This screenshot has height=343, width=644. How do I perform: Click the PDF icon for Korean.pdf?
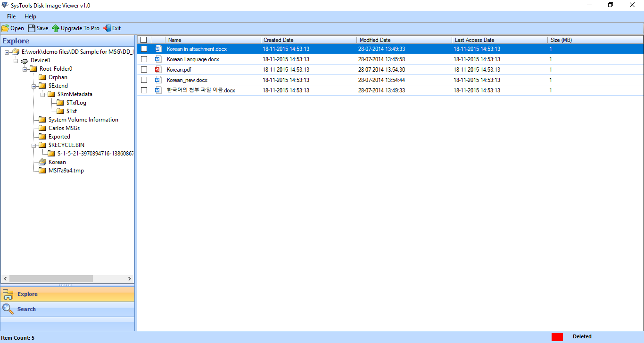[x=158, y=69]
